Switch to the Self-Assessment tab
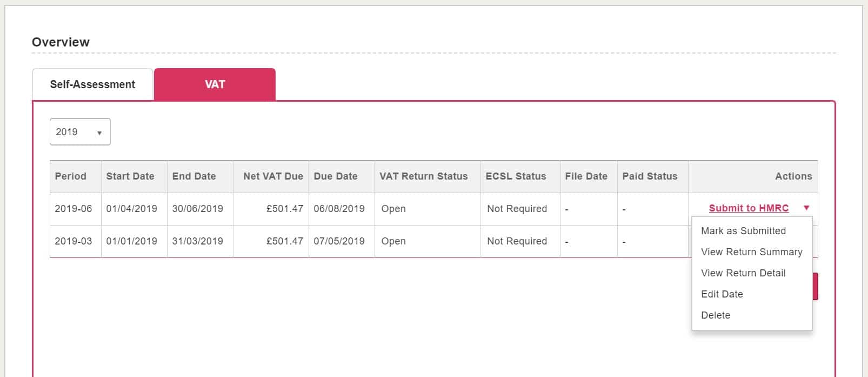 coord(92,84)
